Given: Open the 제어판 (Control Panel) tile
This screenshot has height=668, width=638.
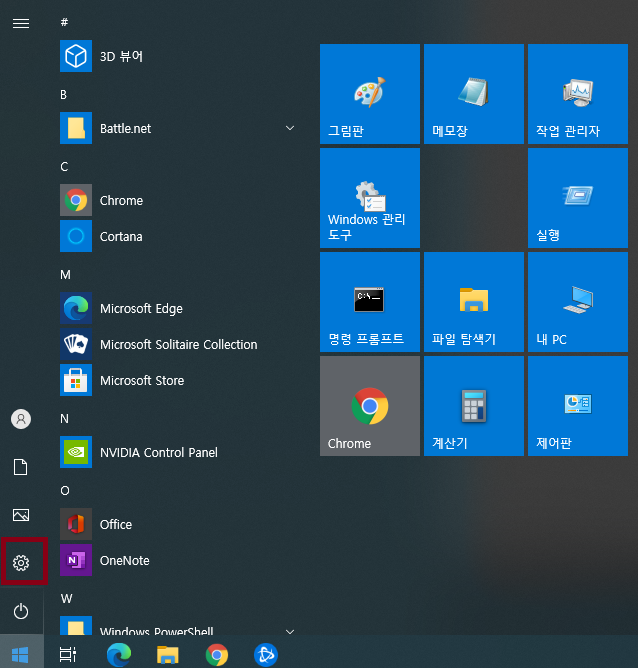Looking at the screenshot, I should tap(578, 406).
